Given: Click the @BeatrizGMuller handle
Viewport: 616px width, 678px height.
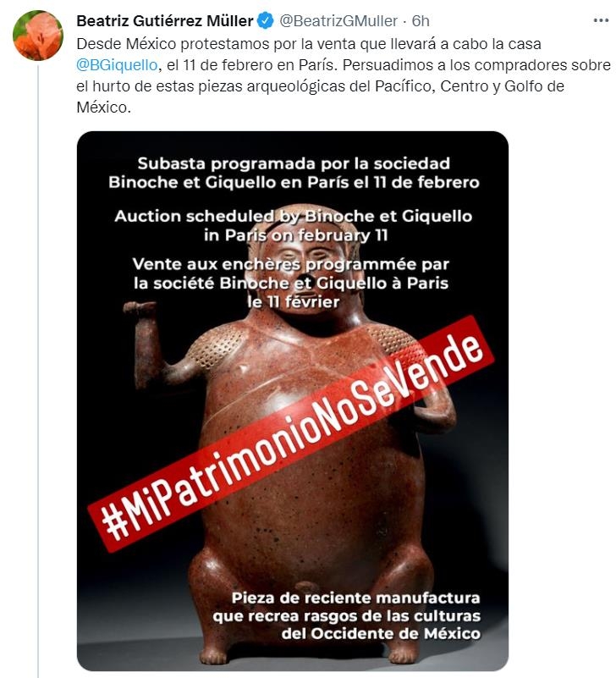Looking at the screenshot, I should (x=338, y=21).
